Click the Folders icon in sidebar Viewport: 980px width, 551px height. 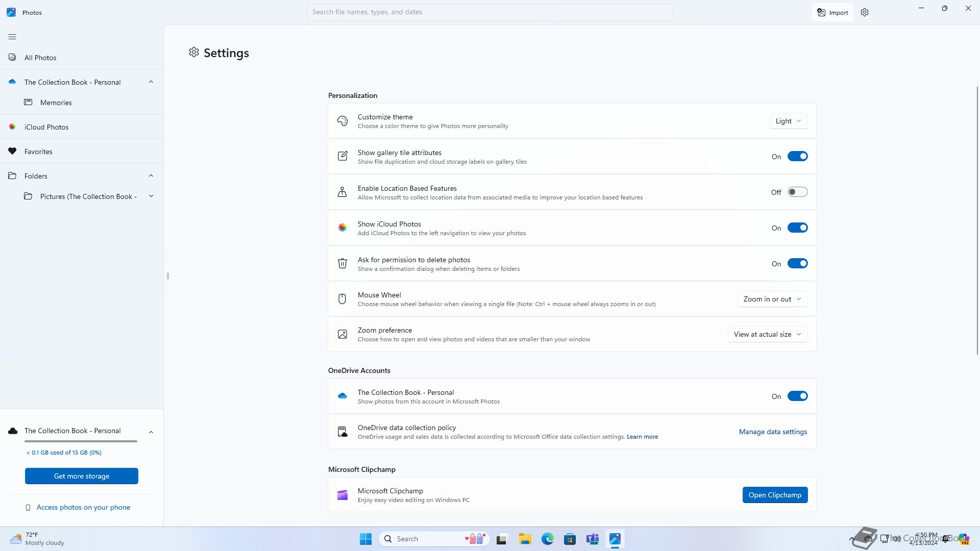click(x=12, y=176)
